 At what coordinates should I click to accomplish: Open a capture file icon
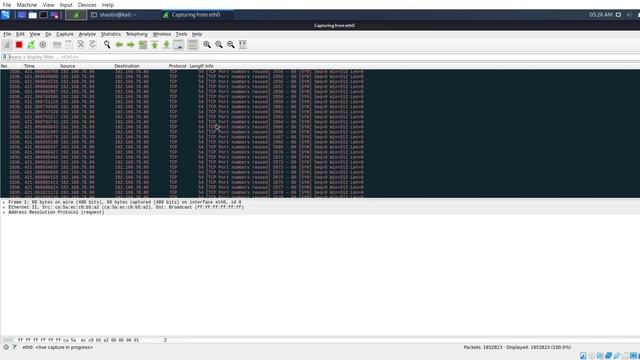tap(57, 45)
